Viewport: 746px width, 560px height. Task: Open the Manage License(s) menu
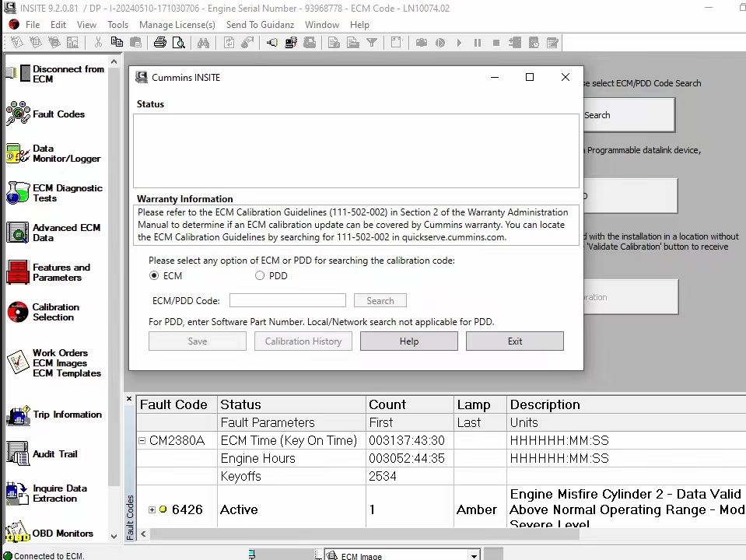[x=177, y=25]
